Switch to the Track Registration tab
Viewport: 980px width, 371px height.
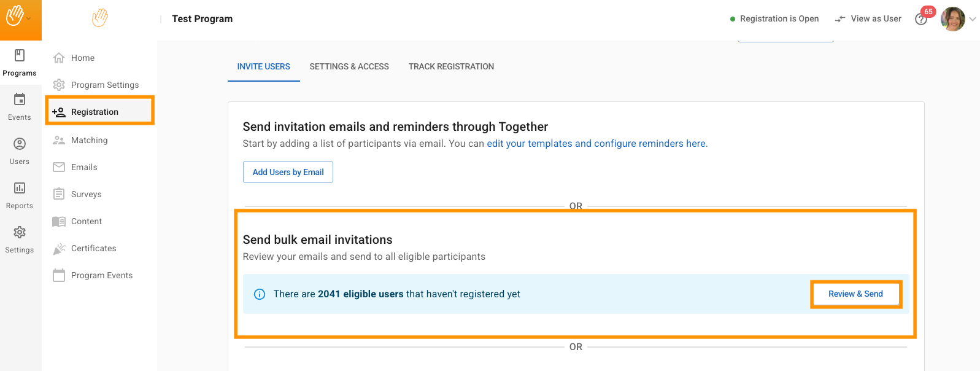[x=451, y=66]
